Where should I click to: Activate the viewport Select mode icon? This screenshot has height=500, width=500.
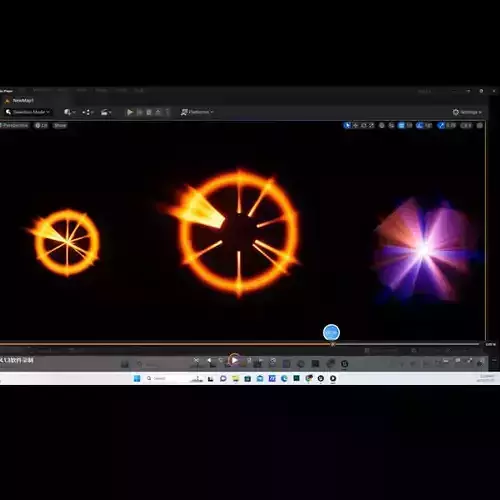(347, 125)
